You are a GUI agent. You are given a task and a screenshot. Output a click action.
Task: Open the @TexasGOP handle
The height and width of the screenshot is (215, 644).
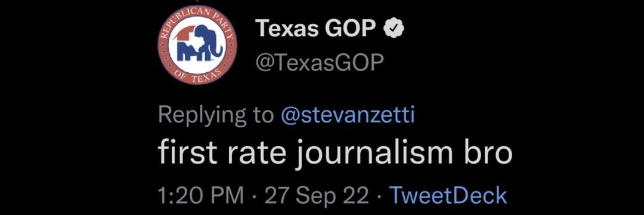click(320, 62)
